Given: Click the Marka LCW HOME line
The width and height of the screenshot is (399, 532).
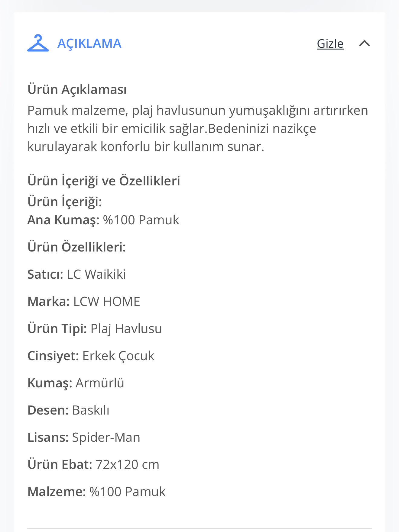Looking at the screenshot, I should [x=84, y=302].
